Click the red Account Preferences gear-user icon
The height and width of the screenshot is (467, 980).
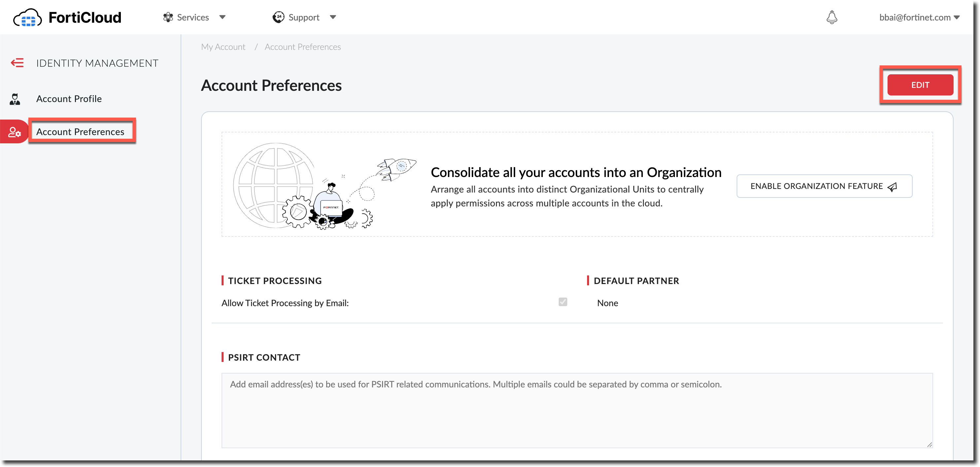(15, 132)
